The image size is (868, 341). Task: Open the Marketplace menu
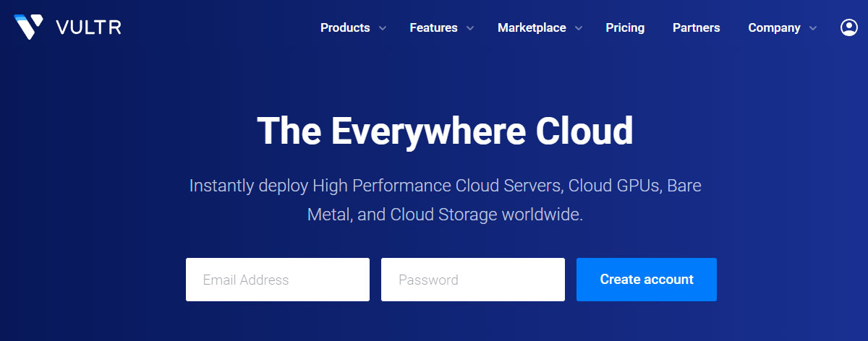click(532, 28)
